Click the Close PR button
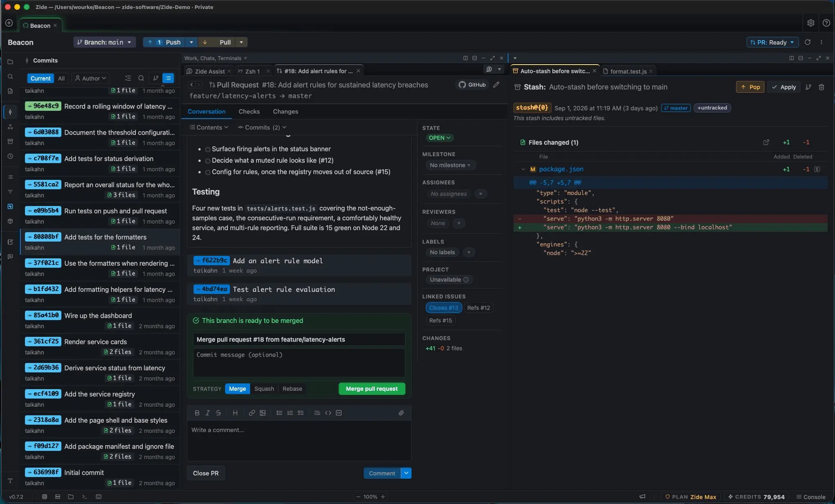The image size is (835, 504). [x=206, y=473]
